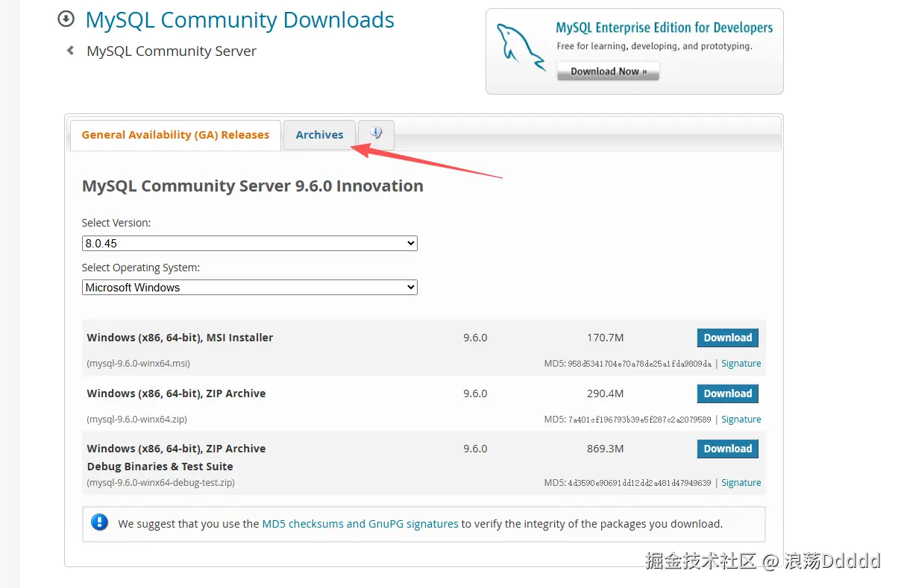The height and width of the screenshot is (588, 898).
Task: Open Signature link for mysql-9.6.0-winx64.zip
Action: (x=741, y=420)
